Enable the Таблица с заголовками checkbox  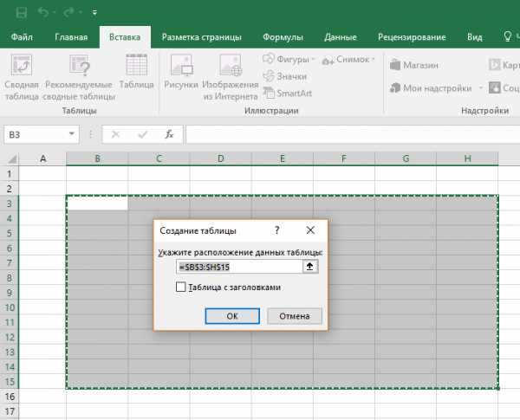pyautogui.click(x=181, y=287)
